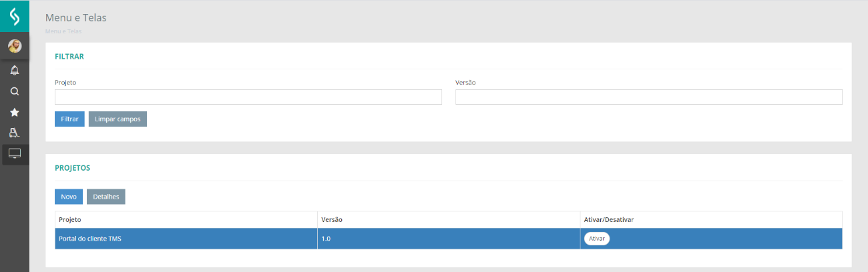The height and width of the screenshot is (272, 868).
Task: Click the forklift logistics sidebar icon
Action: point(14,133)
